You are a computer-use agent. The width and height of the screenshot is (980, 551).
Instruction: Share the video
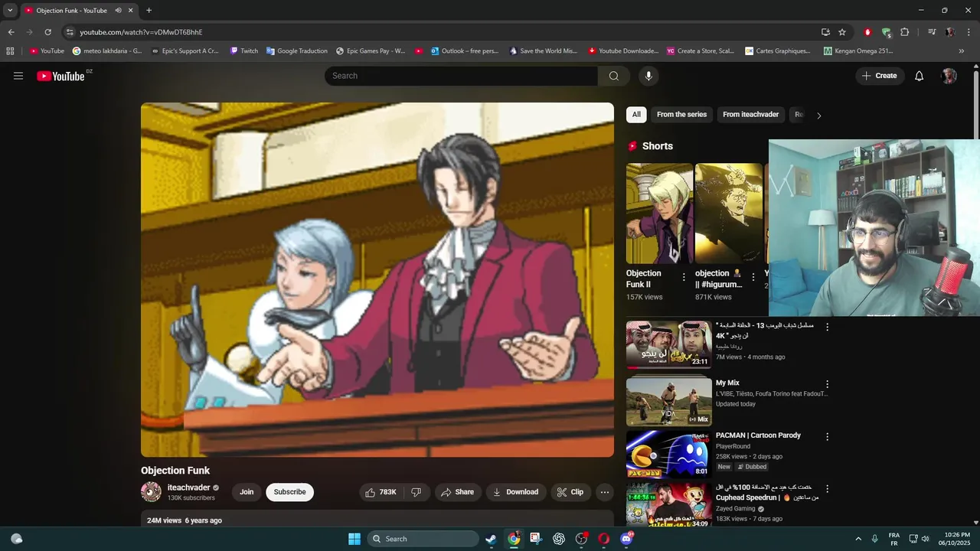(457, 492)
